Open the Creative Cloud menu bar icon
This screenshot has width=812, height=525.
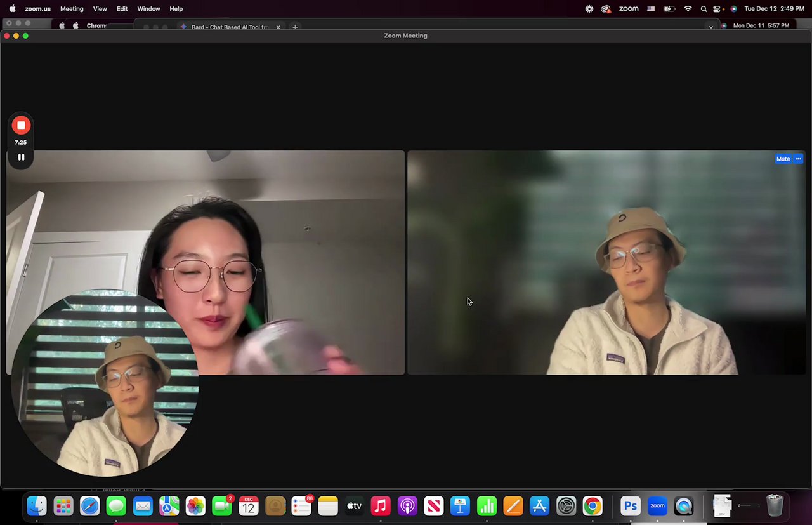[x=606, y=9]
